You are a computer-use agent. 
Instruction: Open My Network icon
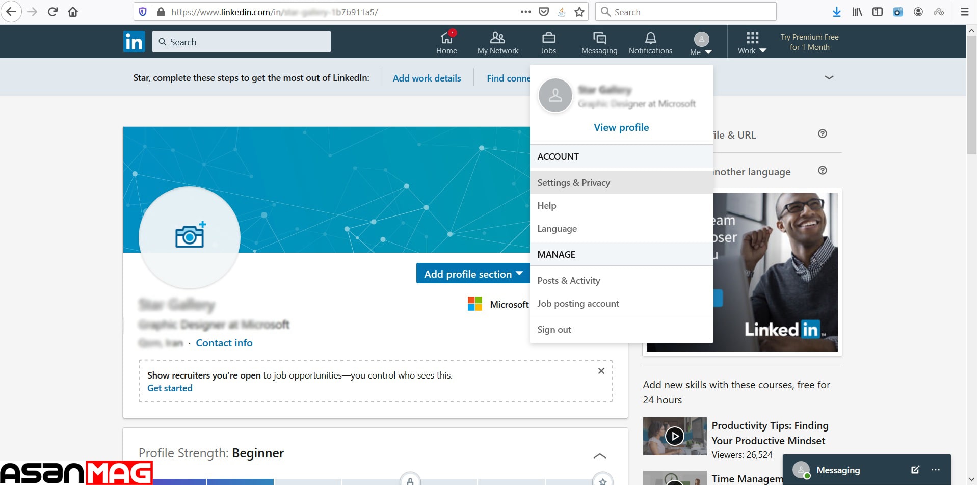[x=497, y=42]
